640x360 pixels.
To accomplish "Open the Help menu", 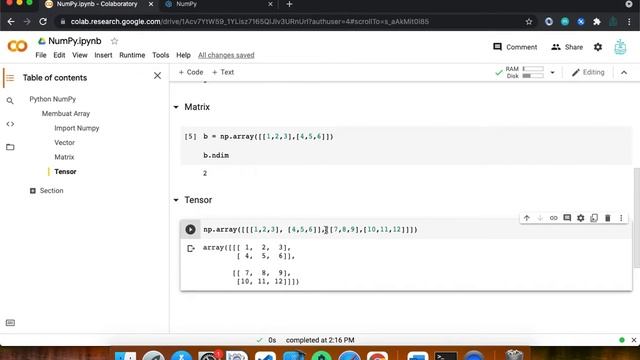I will (183, 55).
